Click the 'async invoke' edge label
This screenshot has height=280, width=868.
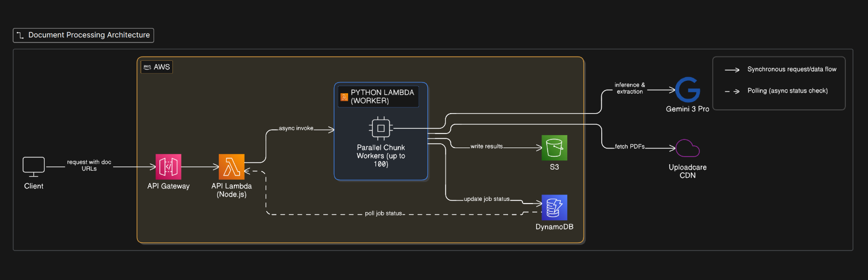pos(296,128)
